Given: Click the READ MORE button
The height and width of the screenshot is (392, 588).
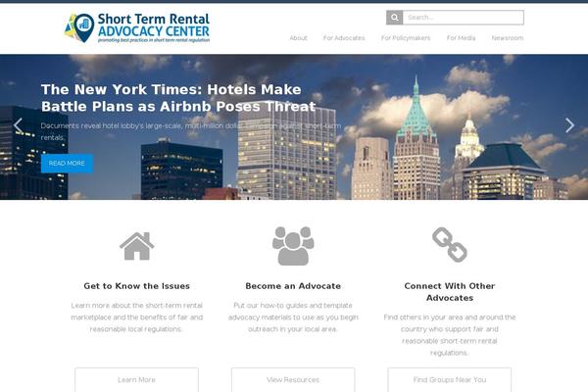Looking at the screenshot, I should click(x=67, y=164).
